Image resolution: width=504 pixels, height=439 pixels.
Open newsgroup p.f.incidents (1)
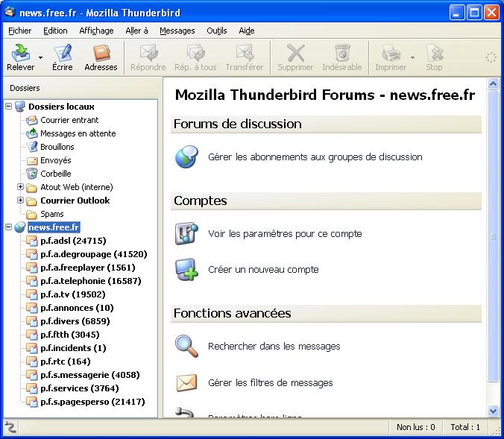tap(73, 348)
